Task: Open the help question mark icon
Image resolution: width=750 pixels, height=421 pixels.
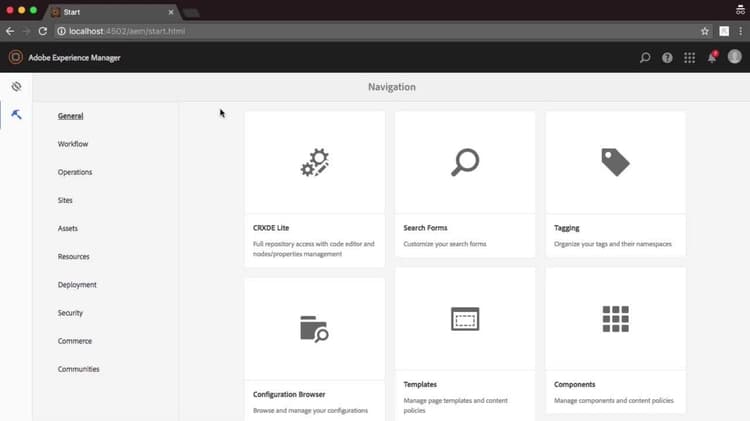Action: [x=667, y=58]
